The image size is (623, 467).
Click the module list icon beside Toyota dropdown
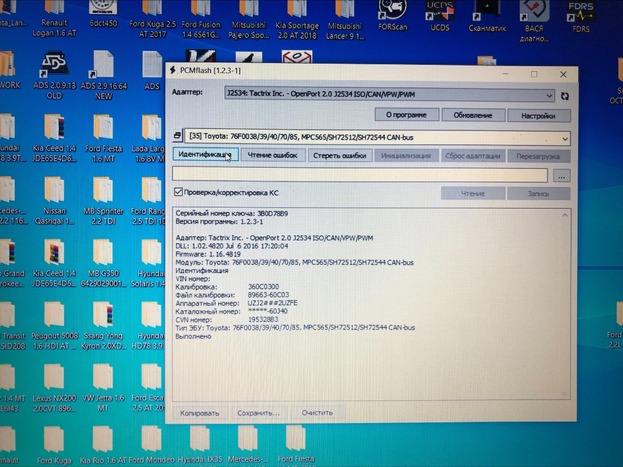click(x=177, y=135)
